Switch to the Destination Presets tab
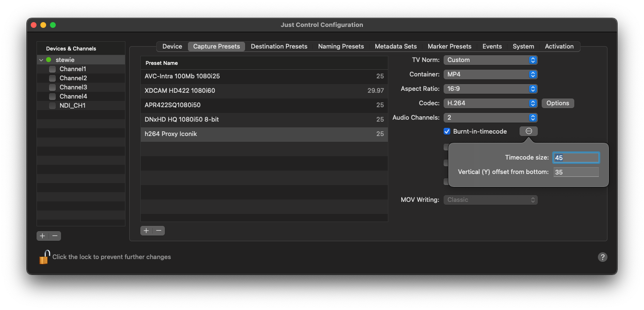 click(x=279, y=47)
